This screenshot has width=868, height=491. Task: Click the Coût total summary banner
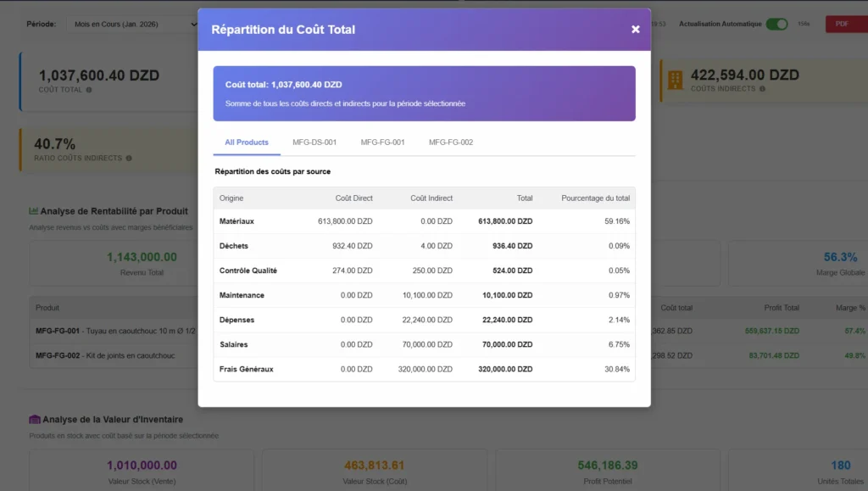pyautogui.click(x=424, y=93)
